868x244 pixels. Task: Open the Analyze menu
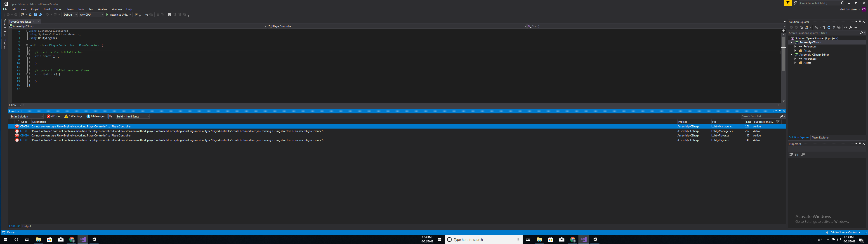coord(103,9)
